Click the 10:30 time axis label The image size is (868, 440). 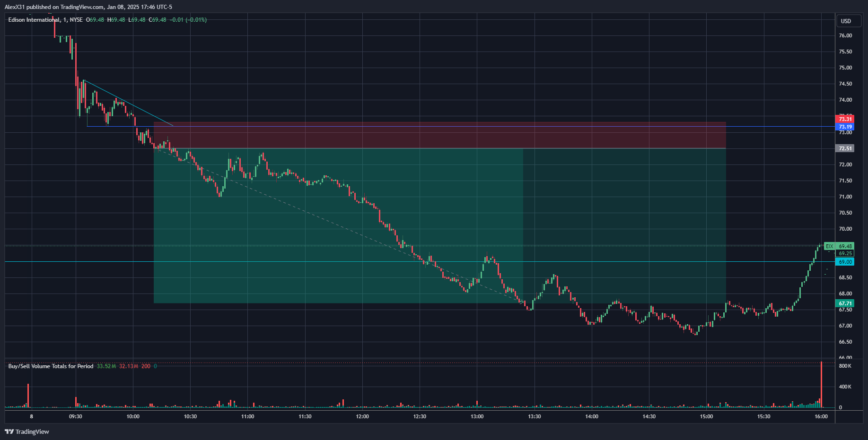click(x=190, y=416)
